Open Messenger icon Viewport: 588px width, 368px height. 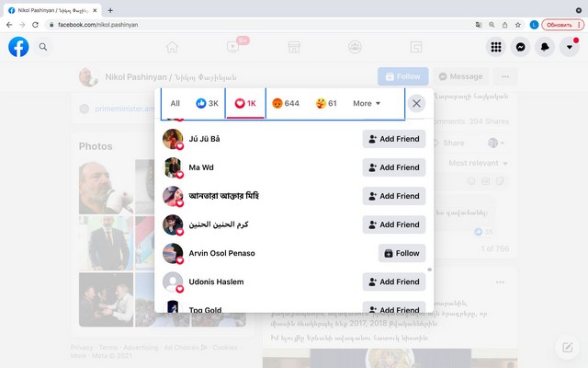click(521, 47)
